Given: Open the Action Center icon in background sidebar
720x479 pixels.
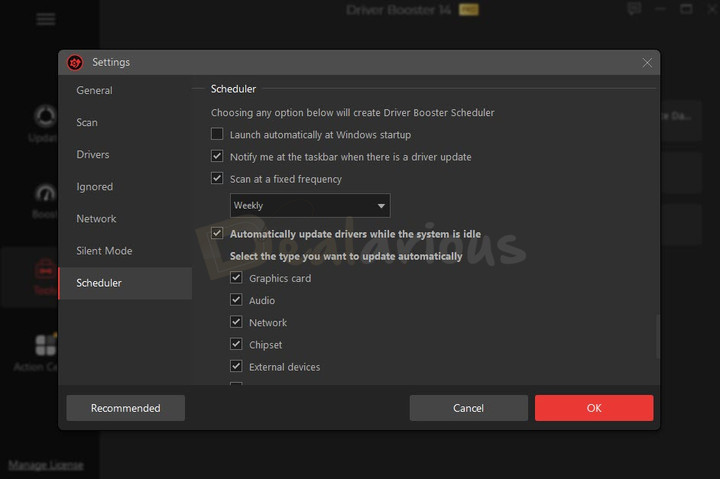Looking at the screenshot, I should [46, 344].
